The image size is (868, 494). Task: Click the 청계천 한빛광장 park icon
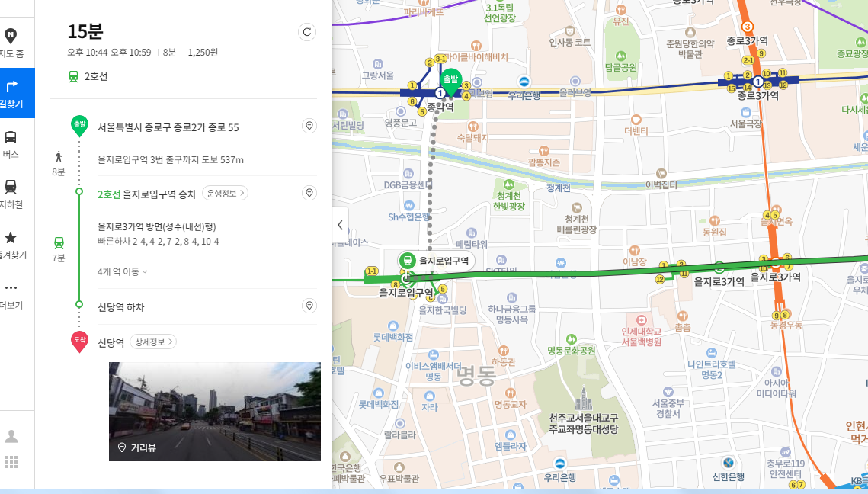pos(508,185)
